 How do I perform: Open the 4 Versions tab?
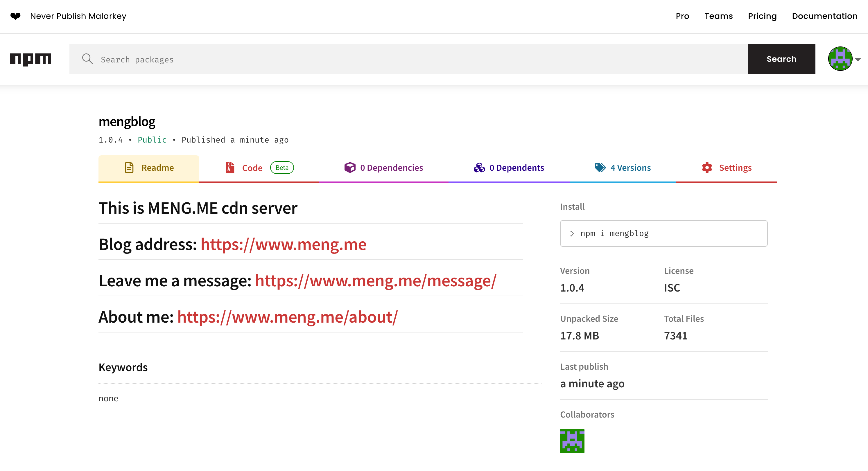click(x=623, y=168)
